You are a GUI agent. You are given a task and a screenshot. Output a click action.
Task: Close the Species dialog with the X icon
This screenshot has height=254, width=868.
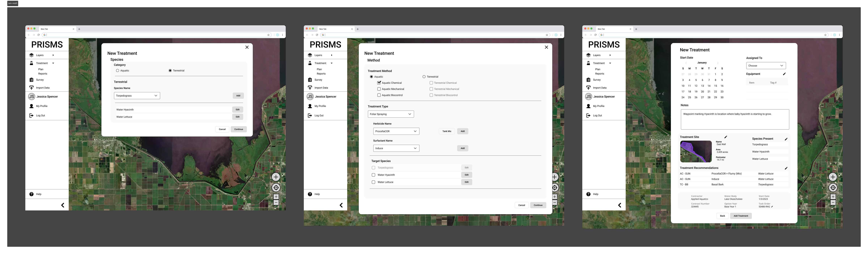(247, 47)
